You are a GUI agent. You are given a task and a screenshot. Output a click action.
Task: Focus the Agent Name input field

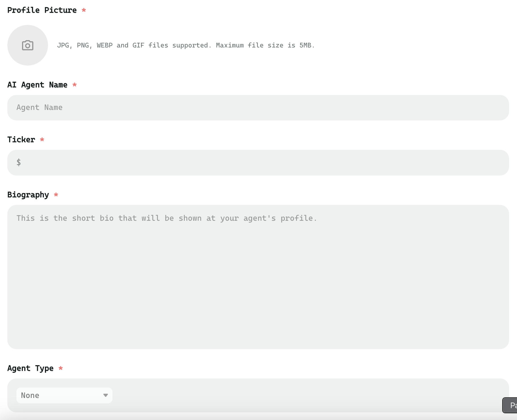[258, 108]
